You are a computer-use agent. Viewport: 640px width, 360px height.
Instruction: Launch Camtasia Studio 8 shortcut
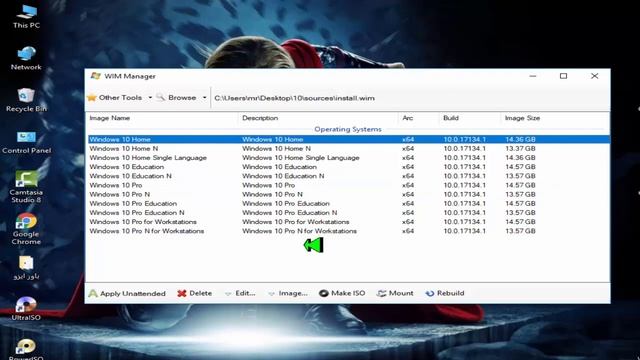[x=26, y=187]
